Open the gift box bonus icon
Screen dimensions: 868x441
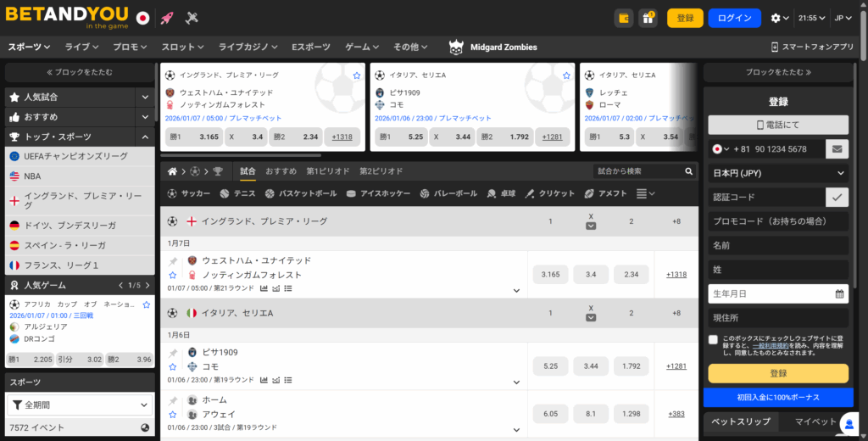(x=648, y=19)
